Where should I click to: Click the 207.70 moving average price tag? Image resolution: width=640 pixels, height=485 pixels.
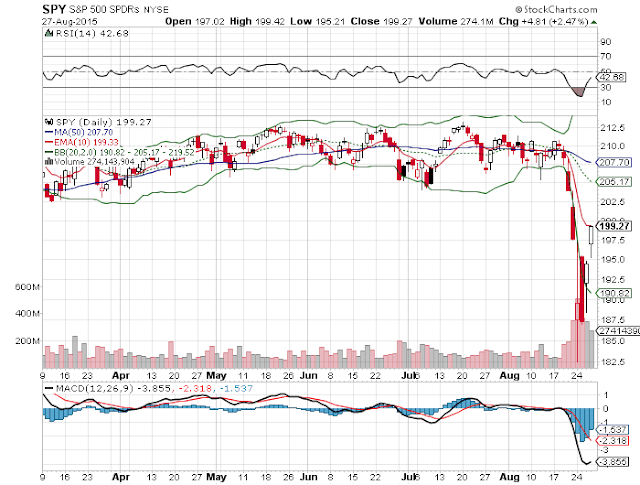click(x=614, y=162)
